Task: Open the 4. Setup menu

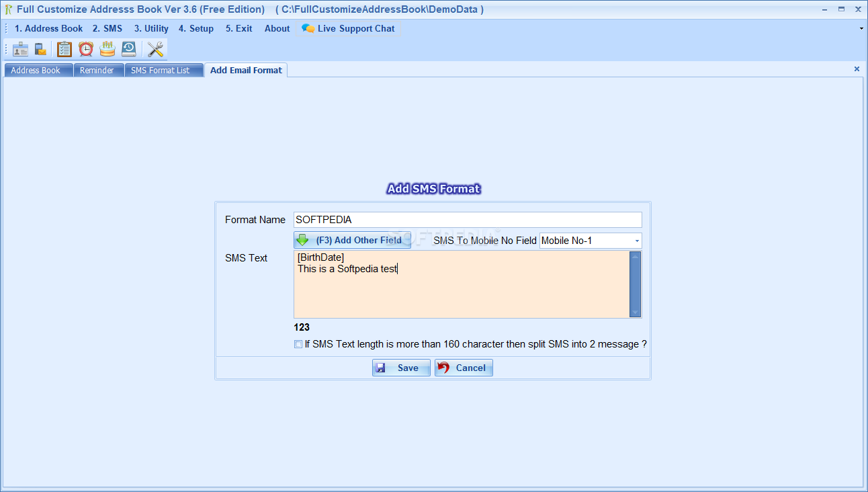Action: 196,28
